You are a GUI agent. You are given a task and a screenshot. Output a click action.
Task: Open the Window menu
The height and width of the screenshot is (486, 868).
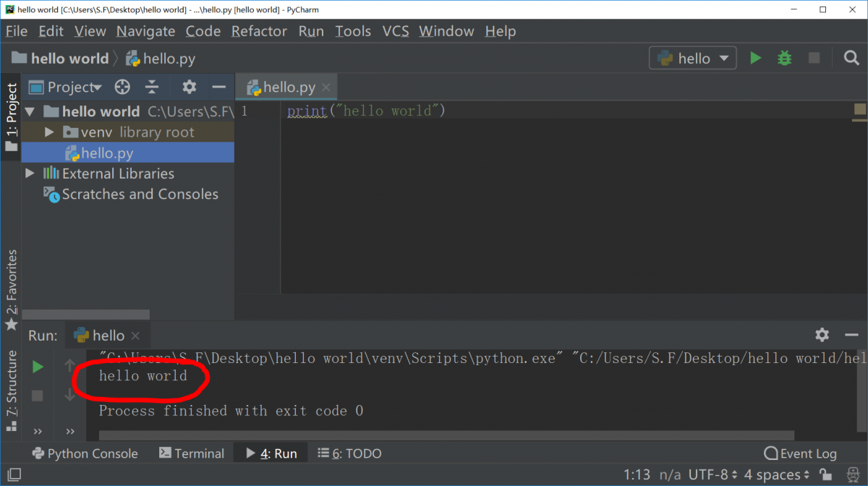tap(446, 31)
